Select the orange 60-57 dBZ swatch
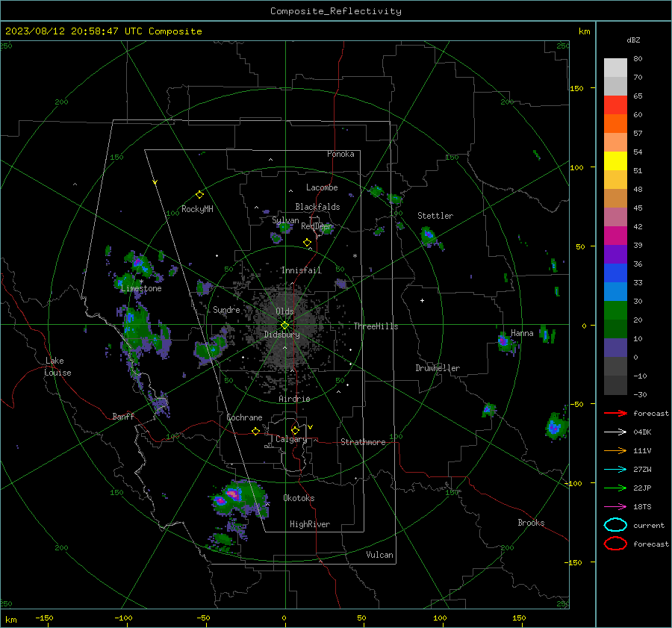The height and width of the screenshot is (628, 672). pyautogui.click(x=615, y=123)
